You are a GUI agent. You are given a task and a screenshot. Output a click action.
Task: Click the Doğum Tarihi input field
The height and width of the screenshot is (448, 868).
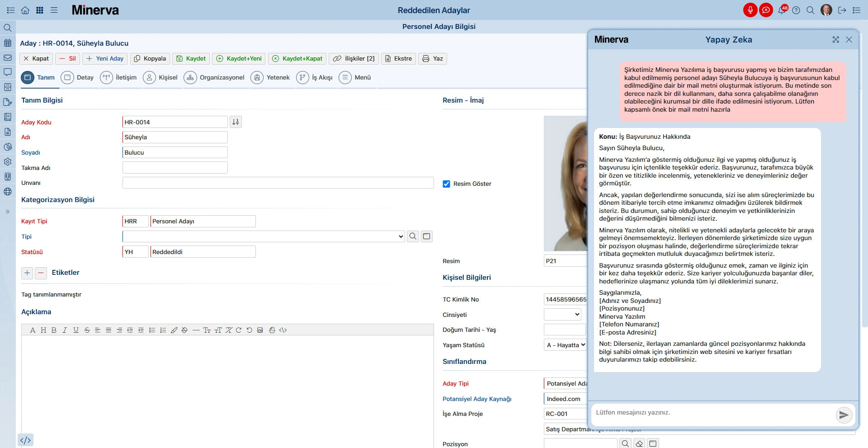pos(565,330)
